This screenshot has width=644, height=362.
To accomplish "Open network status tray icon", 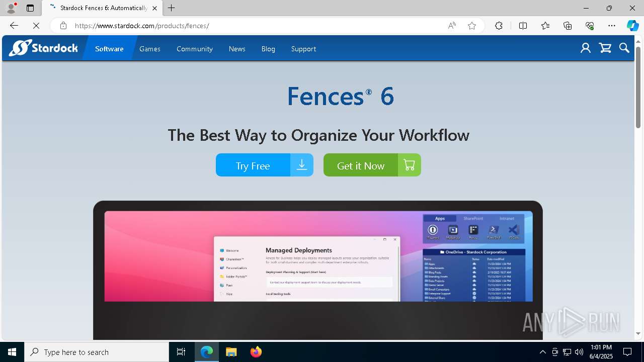I will point(567,352).
